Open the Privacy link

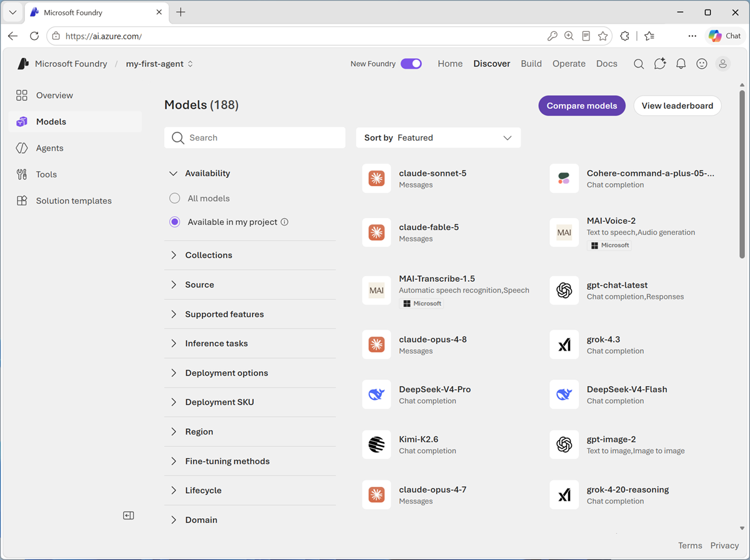click(724, 546)
